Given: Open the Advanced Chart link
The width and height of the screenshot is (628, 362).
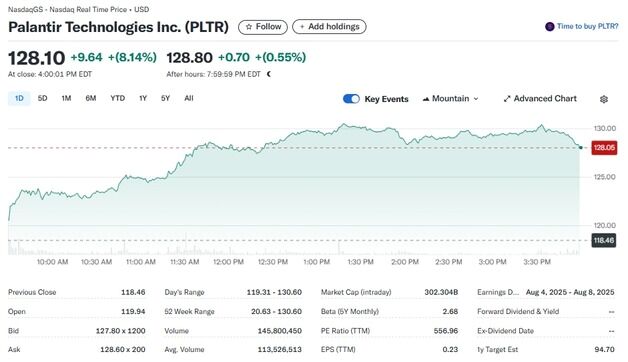Looking at the screenshot, I should pos(540,99).
